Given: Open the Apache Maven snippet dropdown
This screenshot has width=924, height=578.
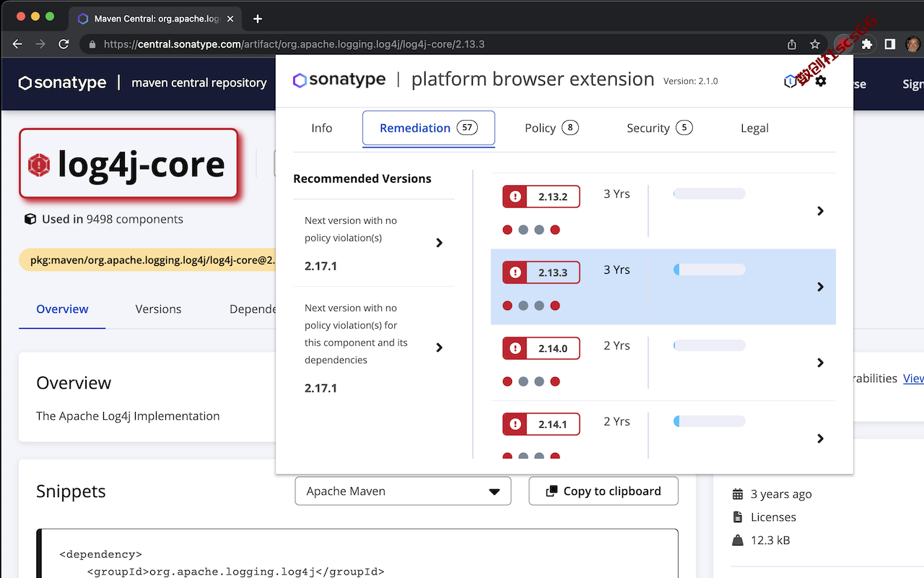Looking at the screenshot, I should (x=403, y=491).
